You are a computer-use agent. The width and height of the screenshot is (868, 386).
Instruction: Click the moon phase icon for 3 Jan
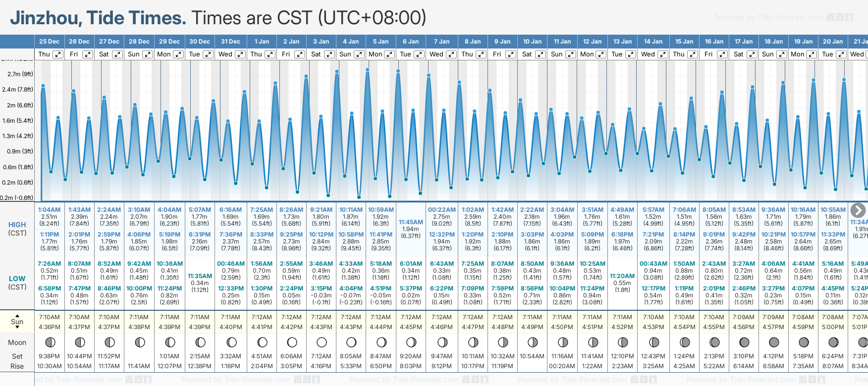point(322,342)
